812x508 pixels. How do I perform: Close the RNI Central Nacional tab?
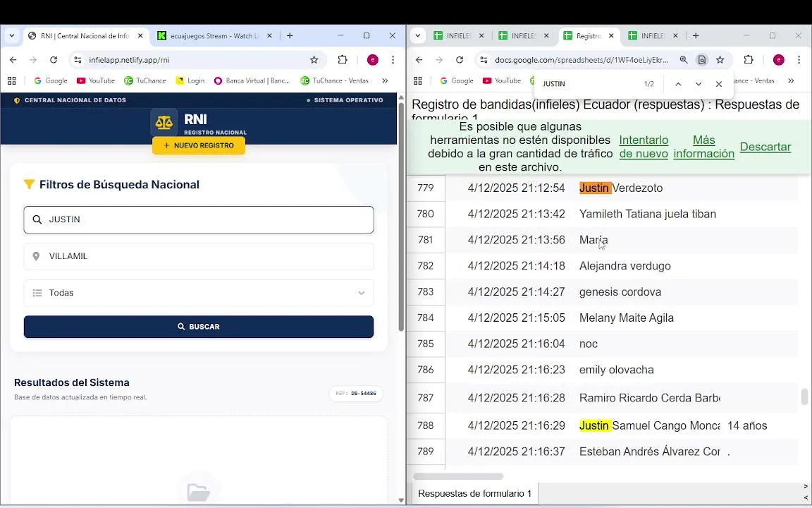point(140,36)
